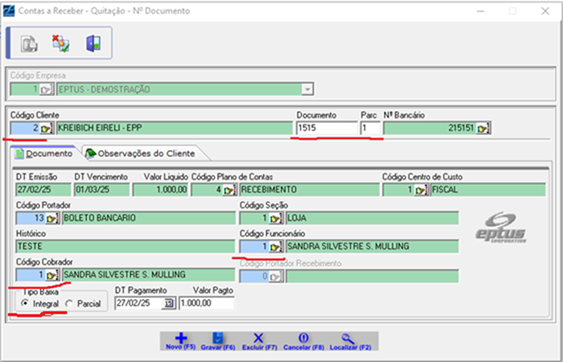Open the Código Portador lookup icon
Screen dimensions: 563x362
[x=52, y=218]
